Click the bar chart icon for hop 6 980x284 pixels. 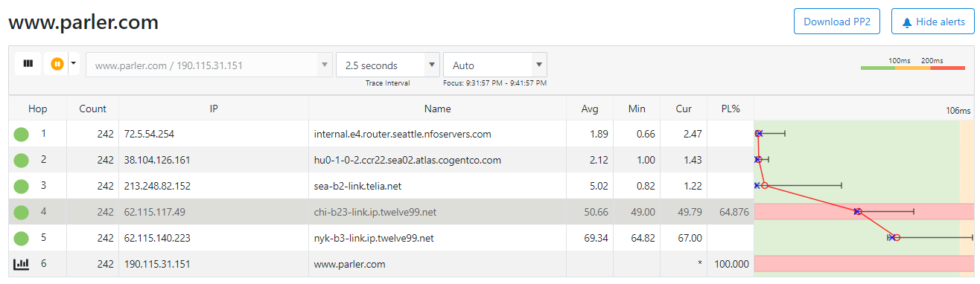[x=22, y=263]
